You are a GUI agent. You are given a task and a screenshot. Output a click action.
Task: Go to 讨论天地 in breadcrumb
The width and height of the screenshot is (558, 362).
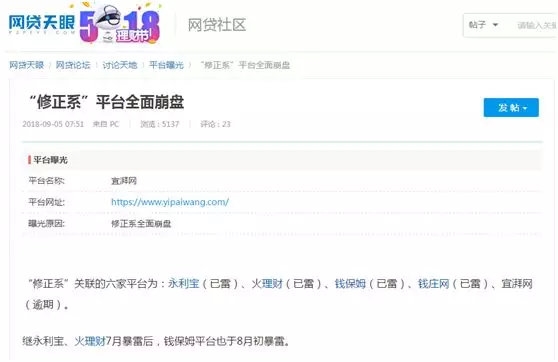[120, 65]
